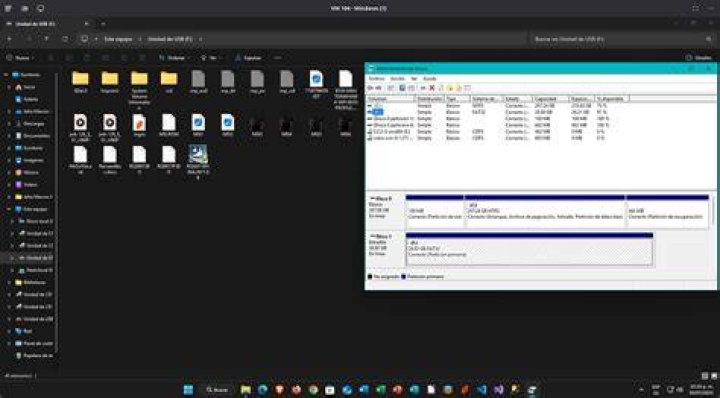
Task: Open the Ordenar dropdown
Action: [x=174, y=58]
